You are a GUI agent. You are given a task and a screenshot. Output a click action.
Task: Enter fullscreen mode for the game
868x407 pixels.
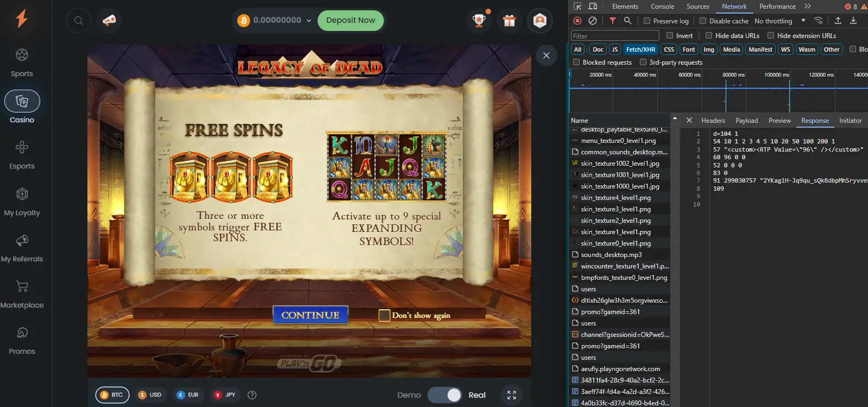pos(512,395)
